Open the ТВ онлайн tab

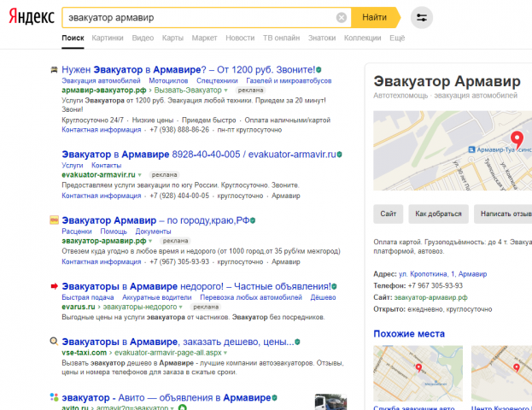(281, 38)
